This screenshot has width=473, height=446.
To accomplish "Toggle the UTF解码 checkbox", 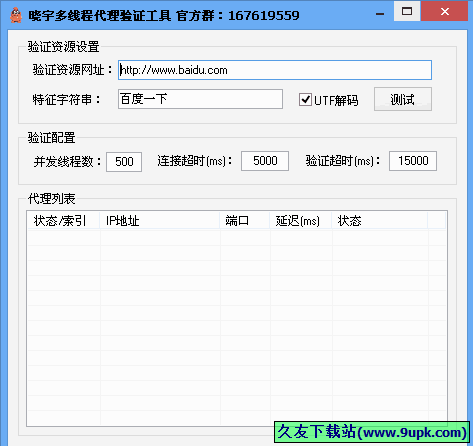I will pos(305,99).
